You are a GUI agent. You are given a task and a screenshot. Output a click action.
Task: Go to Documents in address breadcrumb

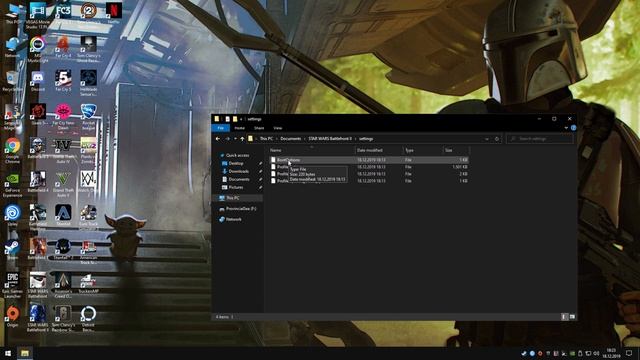pyautogui.click(x=290, y=139)
